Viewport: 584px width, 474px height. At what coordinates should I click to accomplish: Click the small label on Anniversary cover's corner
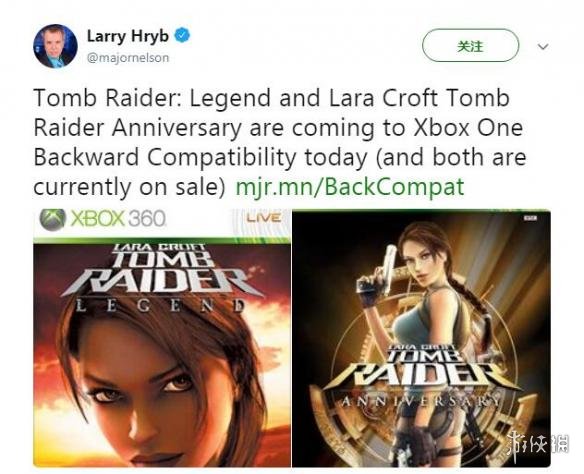pos(530,219)
